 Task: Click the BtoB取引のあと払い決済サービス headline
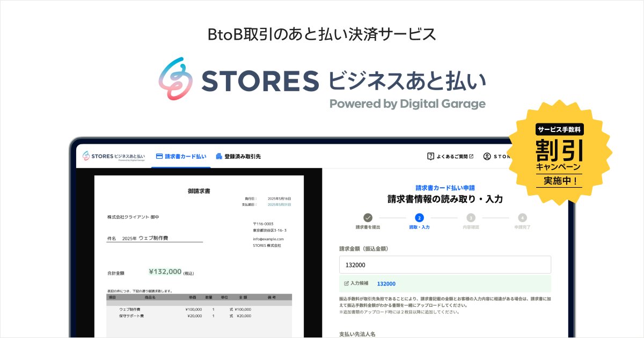pyautogui.click(x=321, y=34)
